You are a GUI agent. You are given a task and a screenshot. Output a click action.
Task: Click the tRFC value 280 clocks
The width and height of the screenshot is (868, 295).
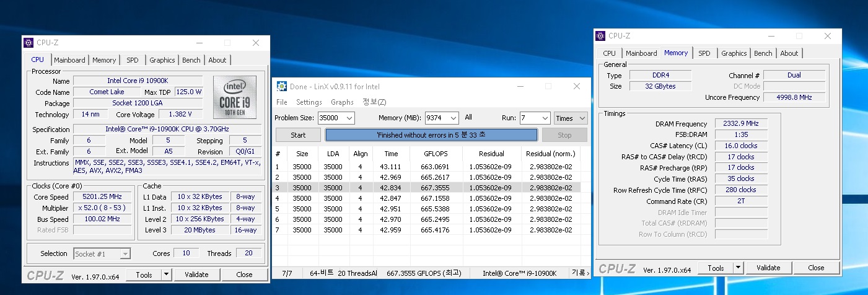741,190
